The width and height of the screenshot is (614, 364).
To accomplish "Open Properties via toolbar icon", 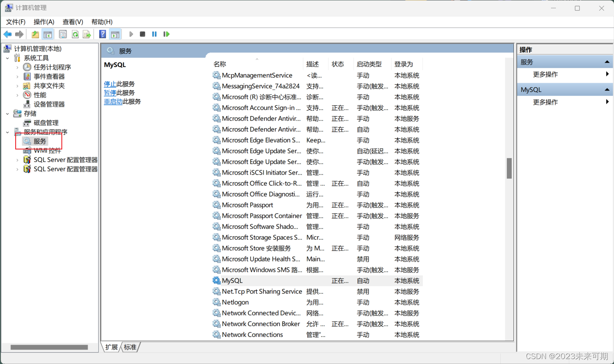I will [63, 34].
